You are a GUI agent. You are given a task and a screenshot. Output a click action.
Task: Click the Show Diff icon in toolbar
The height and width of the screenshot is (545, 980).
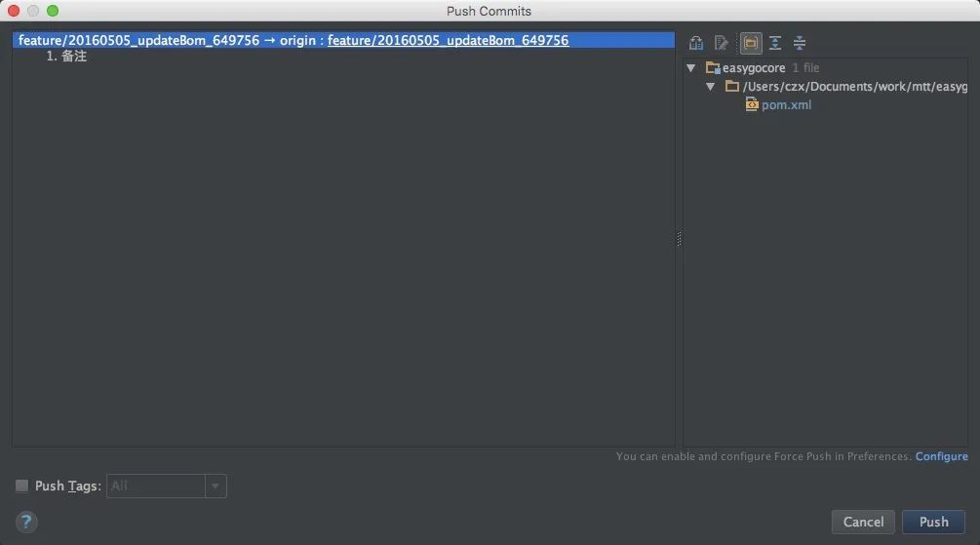(695, 43)
